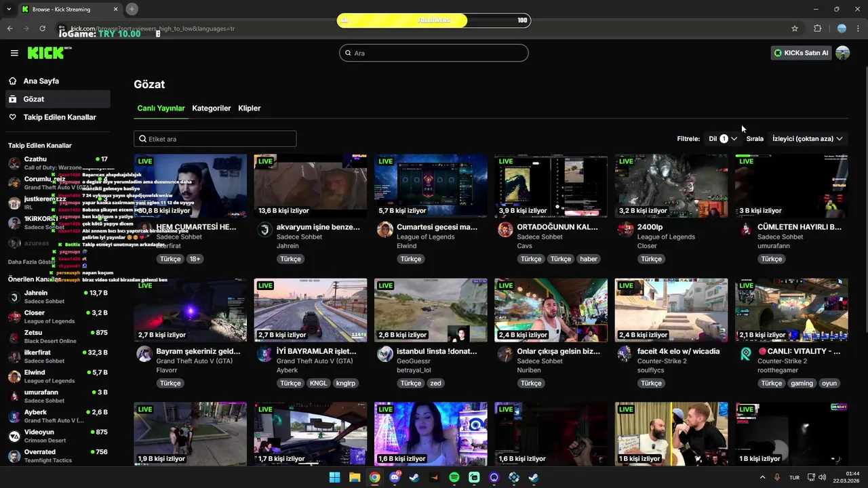Open Windows Start menu
The height and width of the screenshot is (488, 868).
pos(334,477)
